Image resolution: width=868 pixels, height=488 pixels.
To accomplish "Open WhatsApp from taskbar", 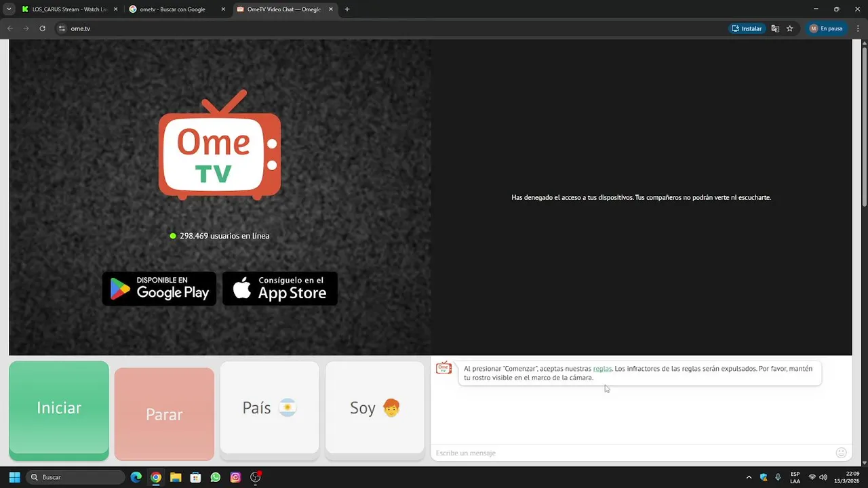I will [x=216, y=477].
